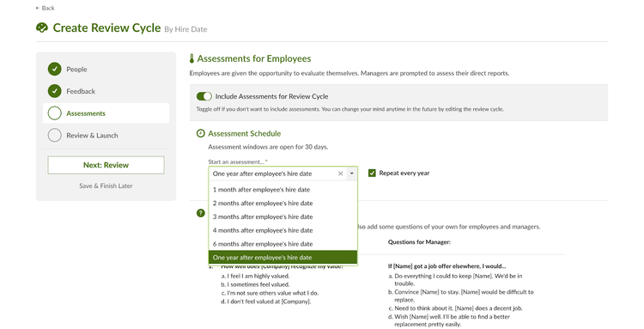This screenshot has height=329, width=644.
Task: Click the empty circle next to Assessments step
Action: pos(54,113)
